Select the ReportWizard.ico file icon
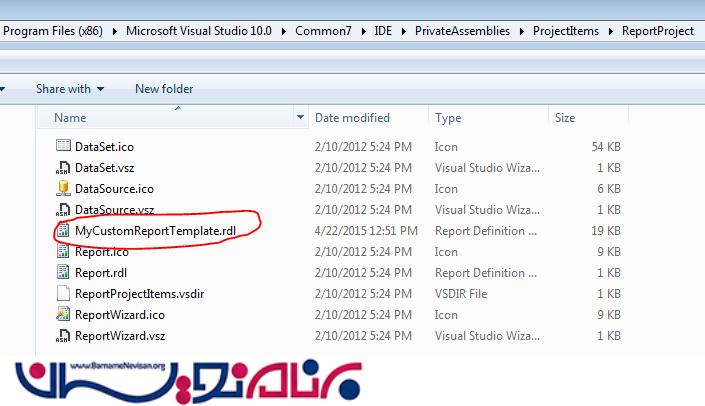705x406 pixels. pos(64,315)
